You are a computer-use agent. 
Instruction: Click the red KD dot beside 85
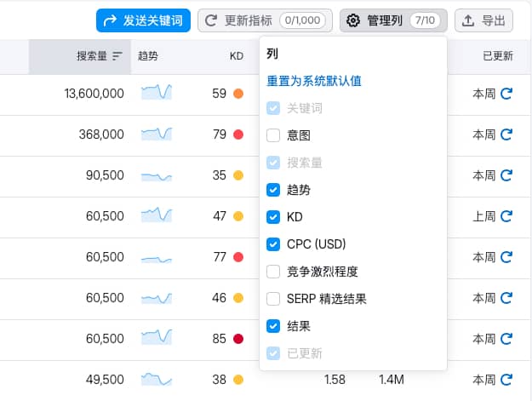238,339
